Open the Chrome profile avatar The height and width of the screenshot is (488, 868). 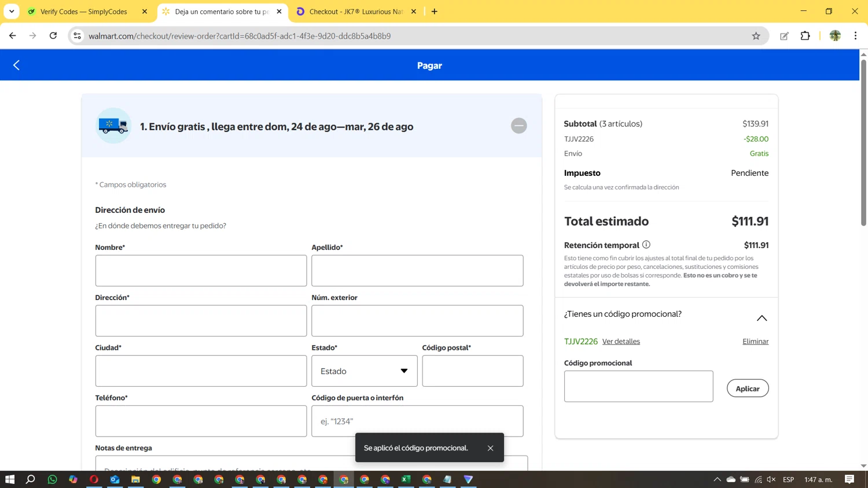[835, 36]
